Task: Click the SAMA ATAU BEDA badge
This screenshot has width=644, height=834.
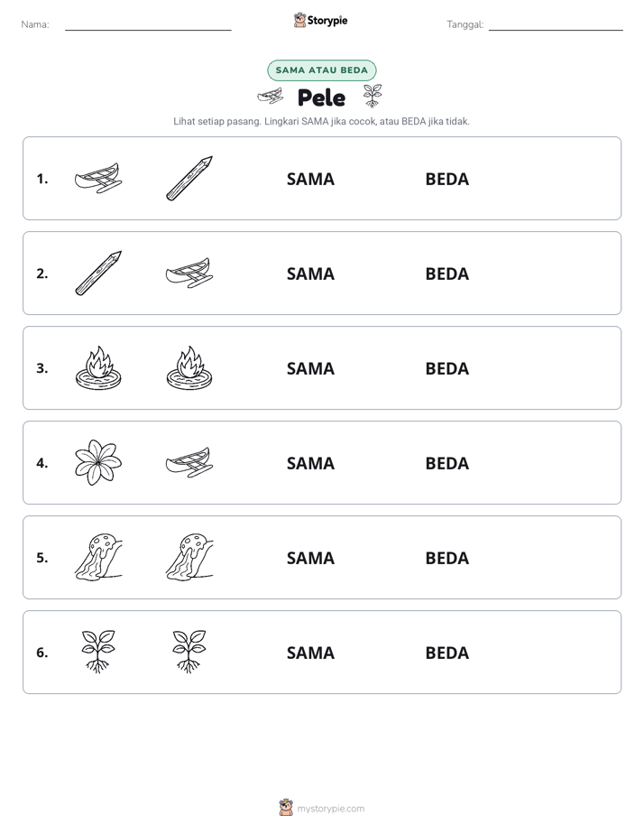Action: click(321, 70)
